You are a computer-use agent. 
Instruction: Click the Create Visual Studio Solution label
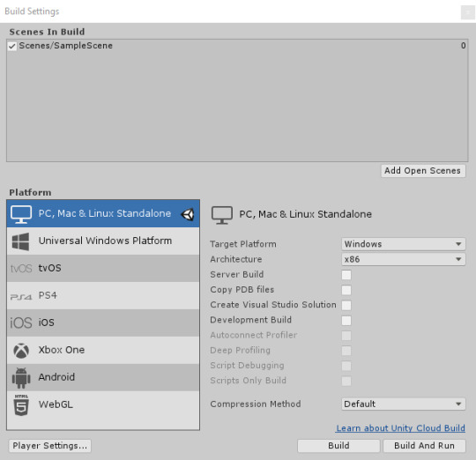pyautogui.click(x=273, y=305)
